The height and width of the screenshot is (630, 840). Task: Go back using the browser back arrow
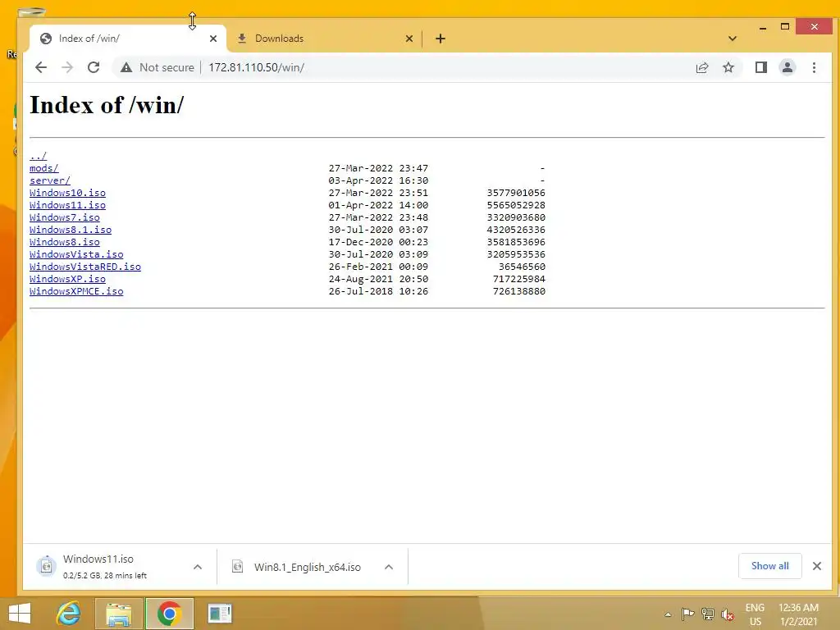[x=41, y=67]
